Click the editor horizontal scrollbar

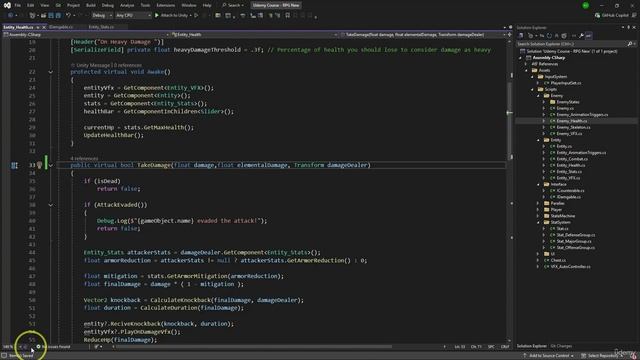pos(253,347)
